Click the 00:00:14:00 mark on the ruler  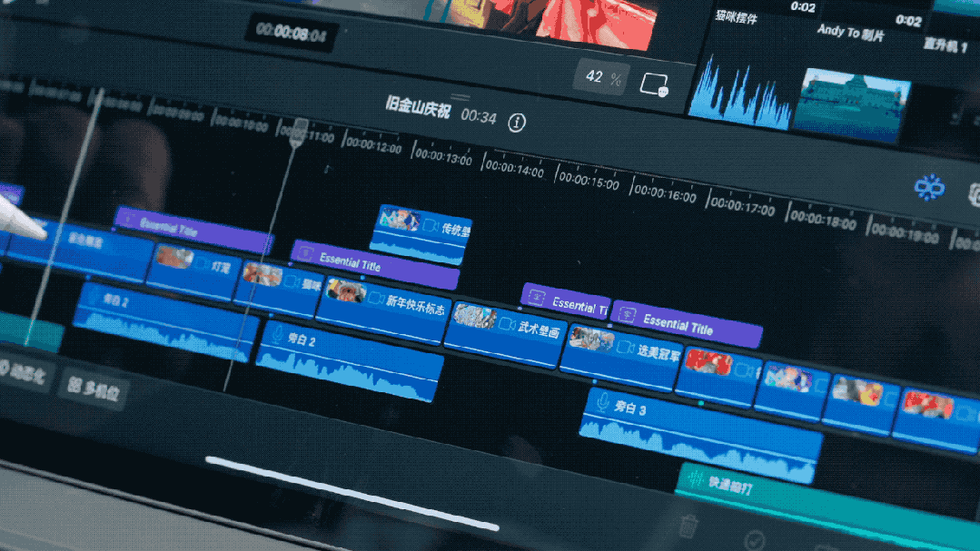514,169
